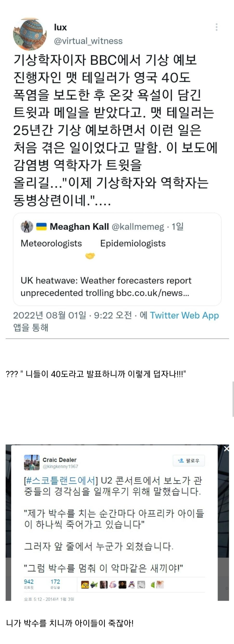234x644 pixels.
Task: Click the 2014년 1월 3일 tweet timestamp
Action: click(49, 599)
